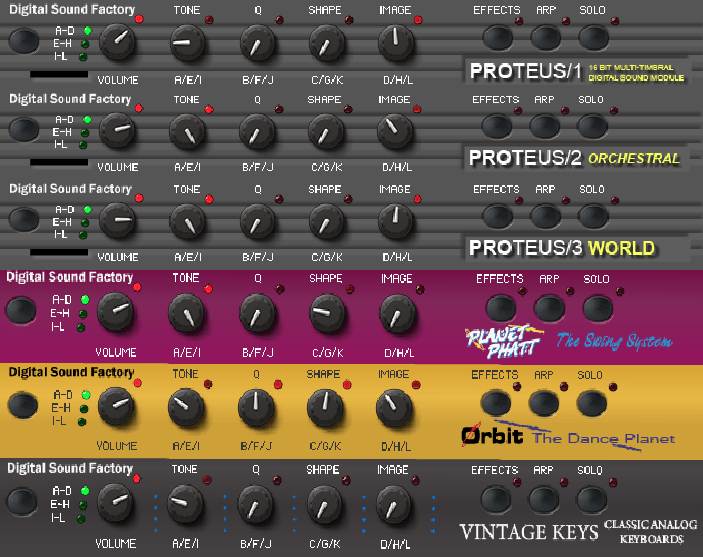Click Orbit Shape C/G/K knob
This screenshot has width=703, height=557.
click(x=325, y=408)
